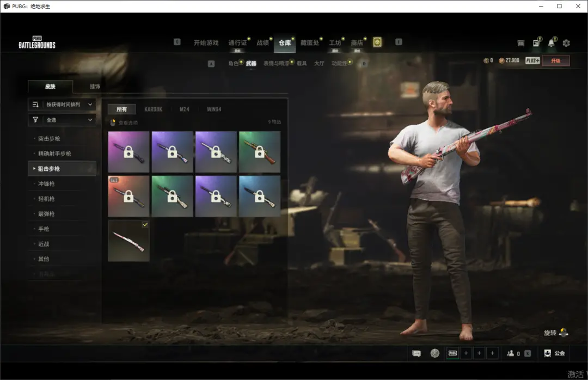Click the first plus invite slot
The image size is (588, 380).
[x=466, y=353]
